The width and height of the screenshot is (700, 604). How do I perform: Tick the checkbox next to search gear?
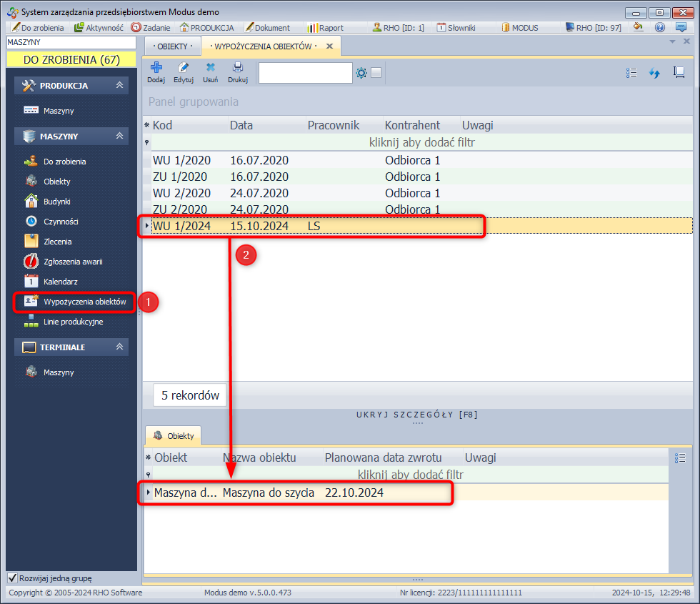[x=376, y=73]
